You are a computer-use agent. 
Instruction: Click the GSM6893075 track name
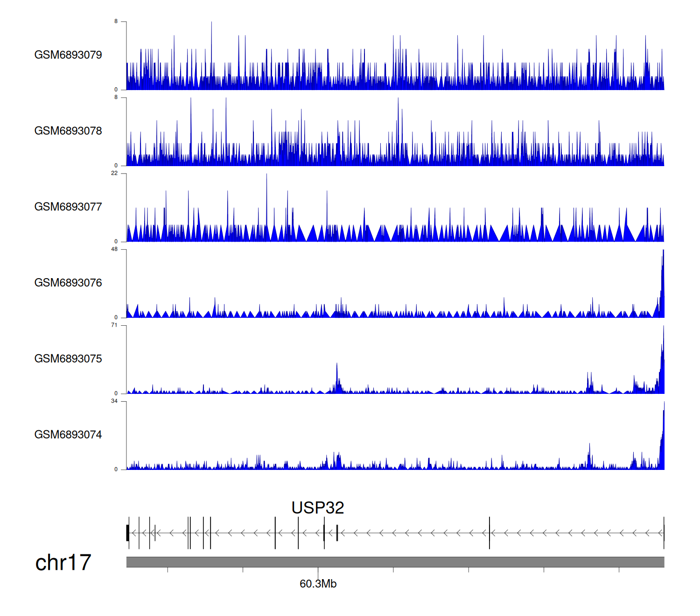(68, 359)
